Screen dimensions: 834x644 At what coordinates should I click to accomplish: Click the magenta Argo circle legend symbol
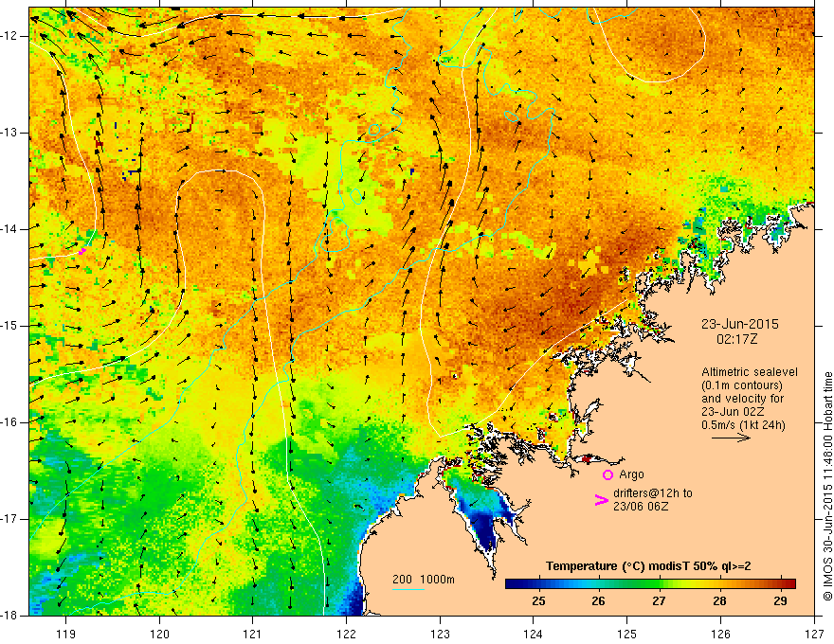click(x=607, y=475)
